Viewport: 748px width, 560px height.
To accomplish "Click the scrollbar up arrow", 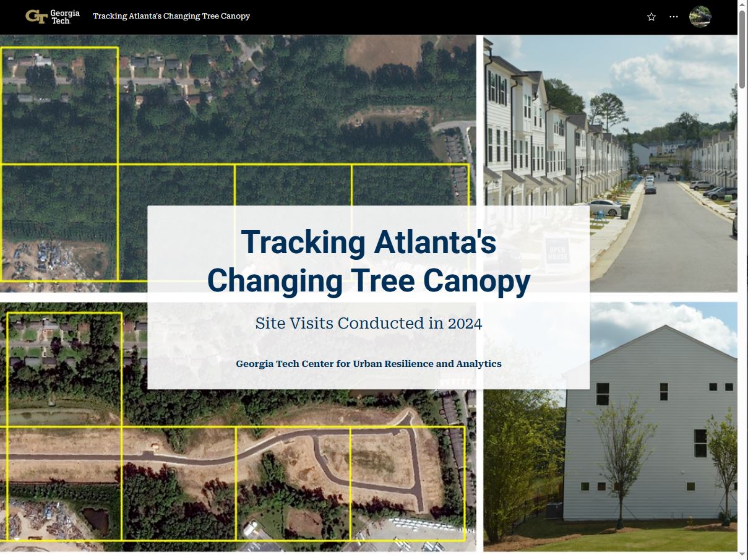I will tap(742, 4).
